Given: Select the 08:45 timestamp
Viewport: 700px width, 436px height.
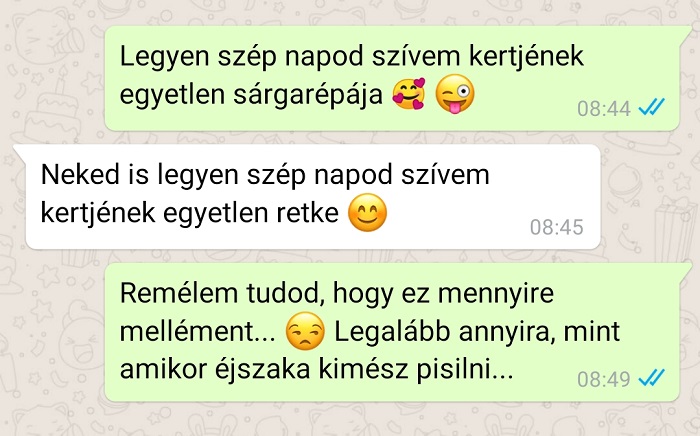Looking at the screenshot, I should pos(557,227).
